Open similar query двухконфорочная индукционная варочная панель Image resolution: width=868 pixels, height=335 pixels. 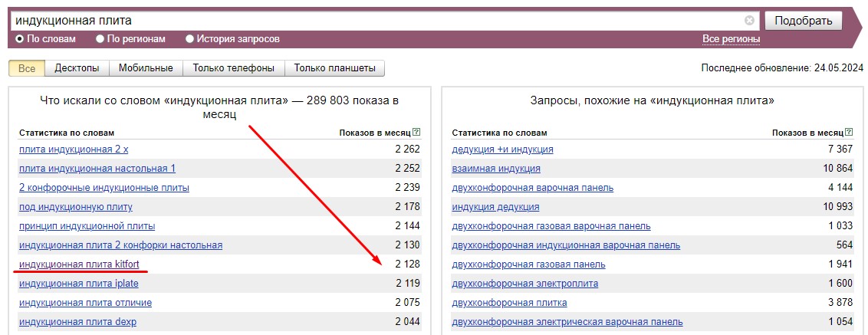(x=566, y=245)
